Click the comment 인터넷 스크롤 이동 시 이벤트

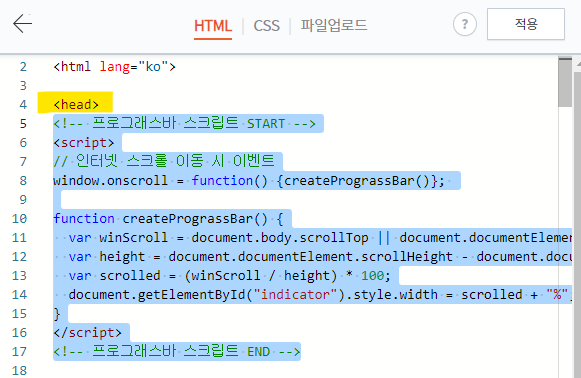pyautogui.click(x=164, y=162)
